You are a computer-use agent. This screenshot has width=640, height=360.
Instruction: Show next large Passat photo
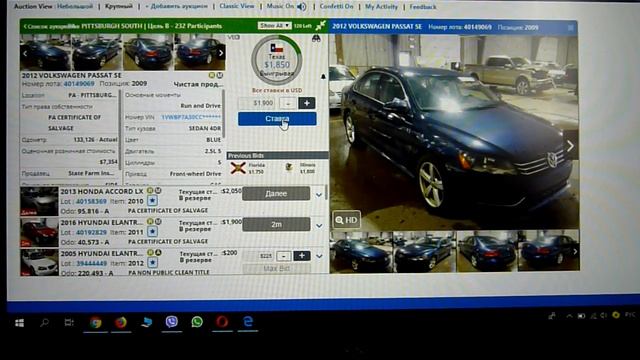[x=570, y=146]
